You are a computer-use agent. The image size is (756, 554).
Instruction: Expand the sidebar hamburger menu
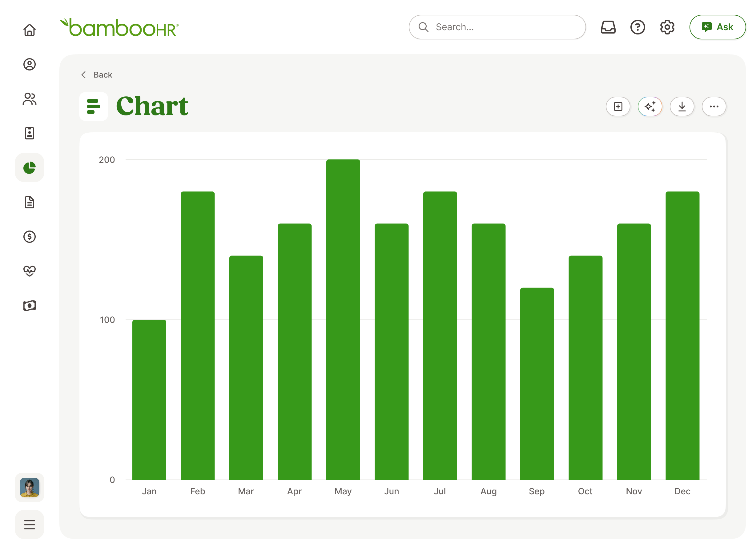pos(30,525)
